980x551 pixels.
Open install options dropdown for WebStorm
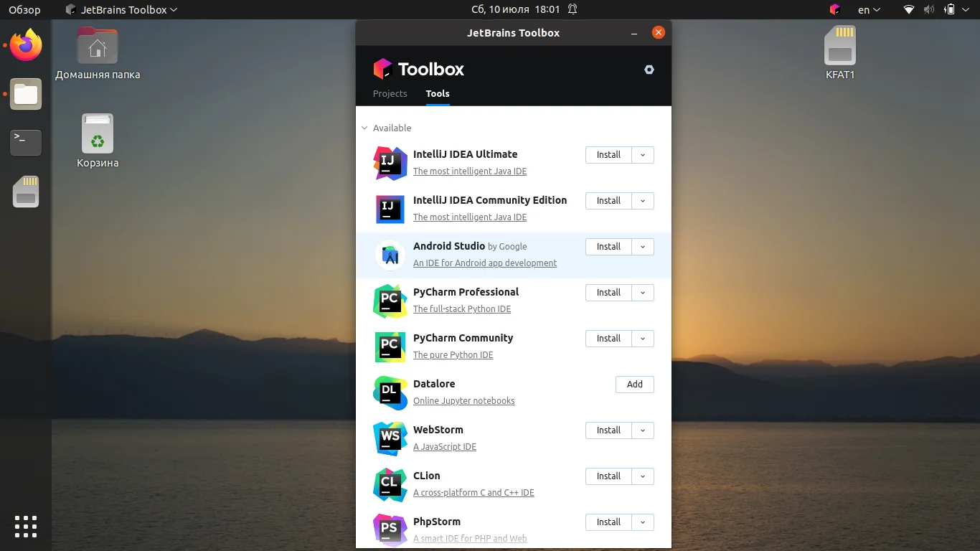point(643,430)
